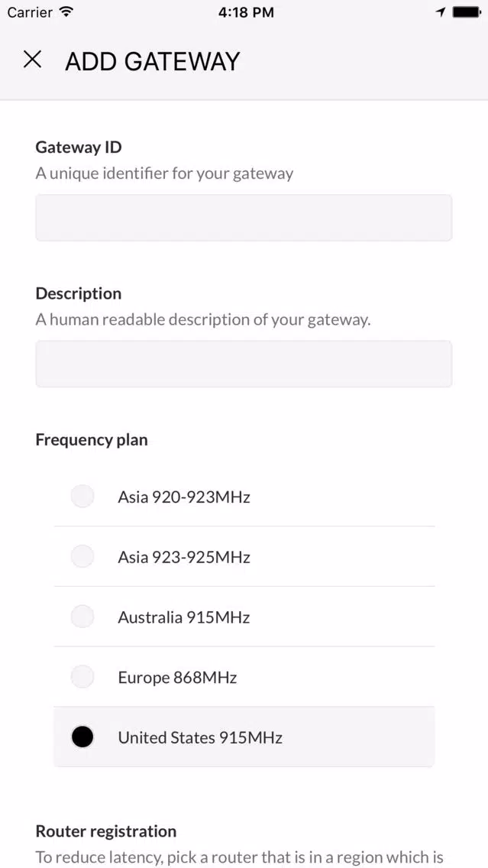Tap the battery indicator icon
488x868 pixels.
tap(467, 12)
